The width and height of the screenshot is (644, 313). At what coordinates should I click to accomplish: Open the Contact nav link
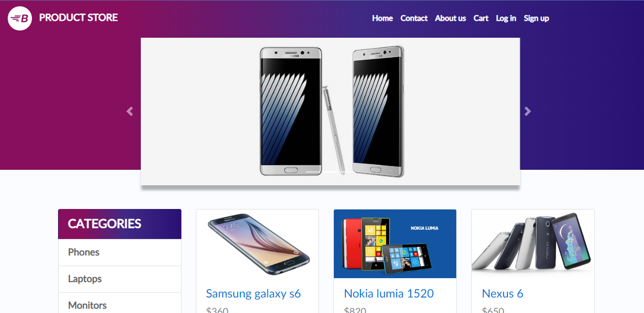pos(414,18)
